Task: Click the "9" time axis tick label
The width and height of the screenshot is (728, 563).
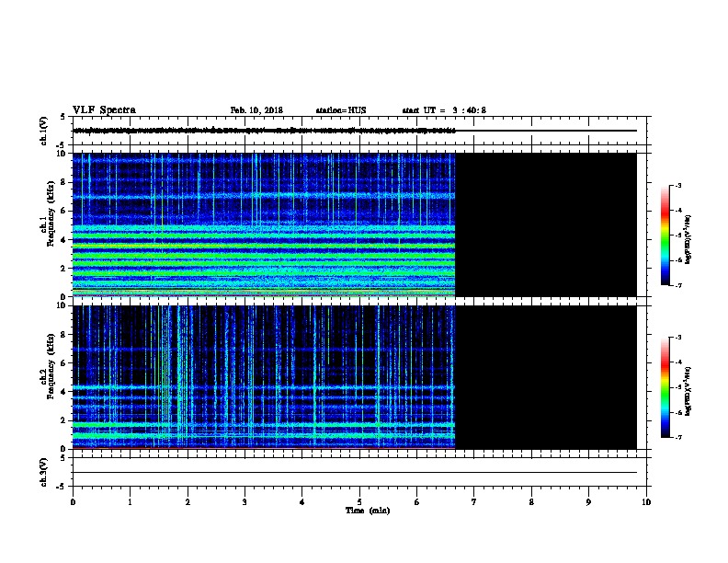Action: pyautogui.click(x=588, y=502)
